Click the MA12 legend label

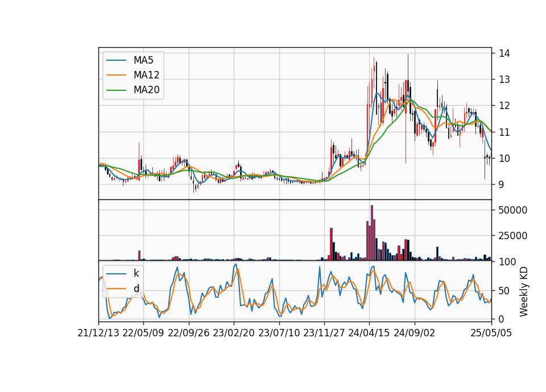146,75
